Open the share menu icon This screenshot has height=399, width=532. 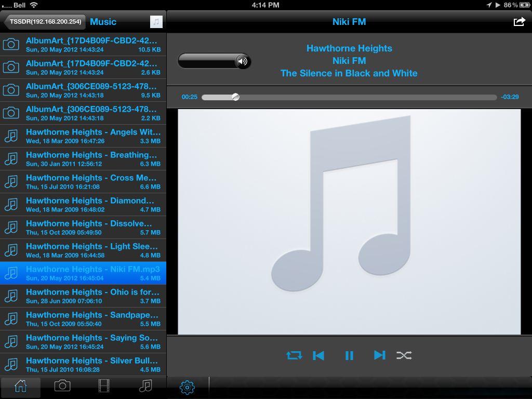point(519,21)
